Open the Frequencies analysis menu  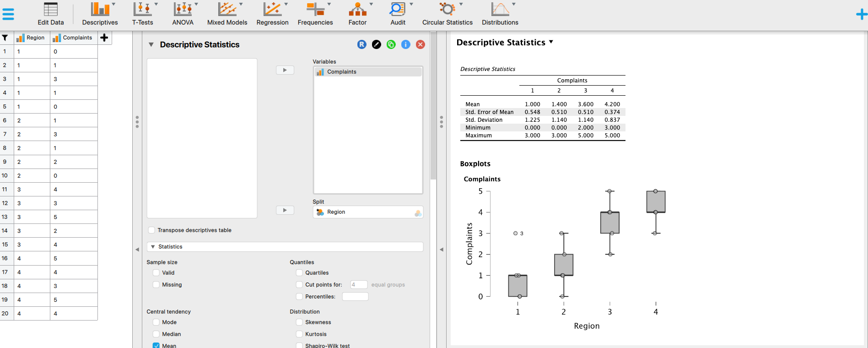(x=315, y=14)
